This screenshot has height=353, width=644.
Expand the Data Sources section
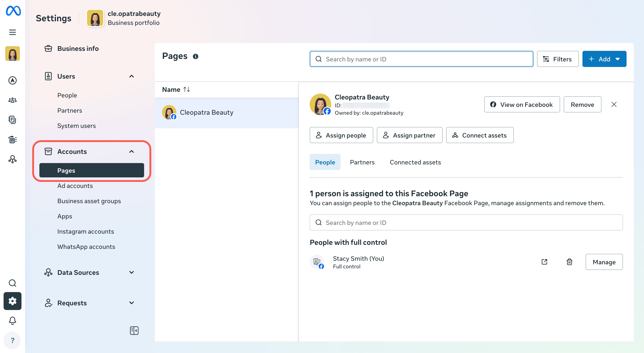coord(132,272)
